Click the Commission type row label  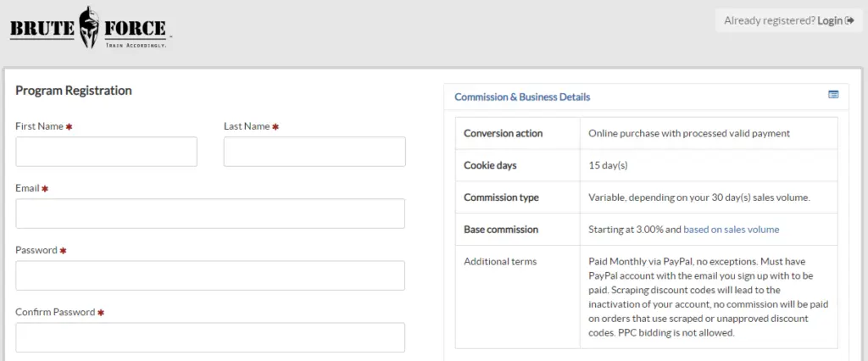(501, 197)
